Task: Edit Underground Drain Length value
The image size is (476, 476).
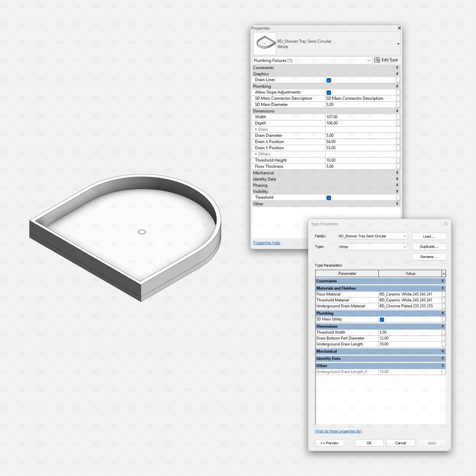Action: pyautogui.click(x=410, y=344)
